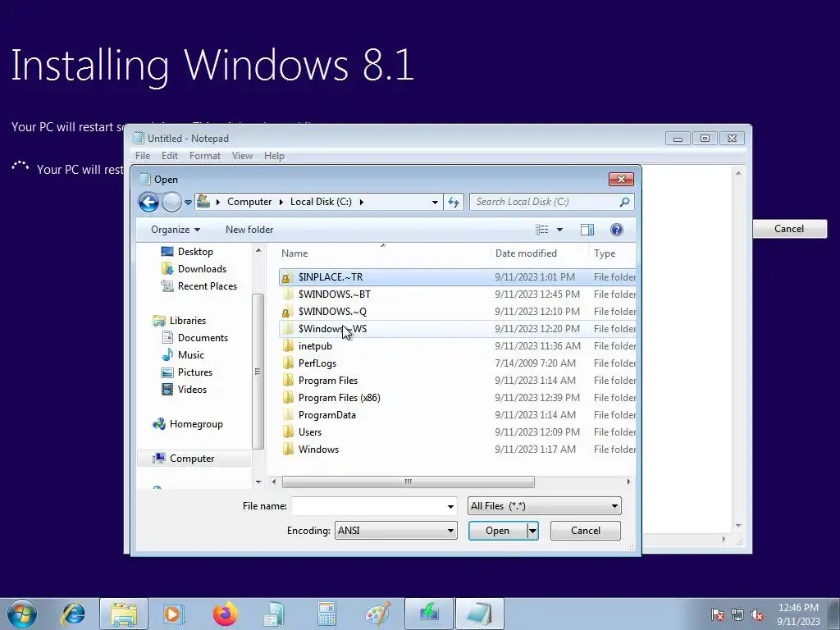
Task: Click the file list horizontal scrollbar
Action: [x=409, y=482]
